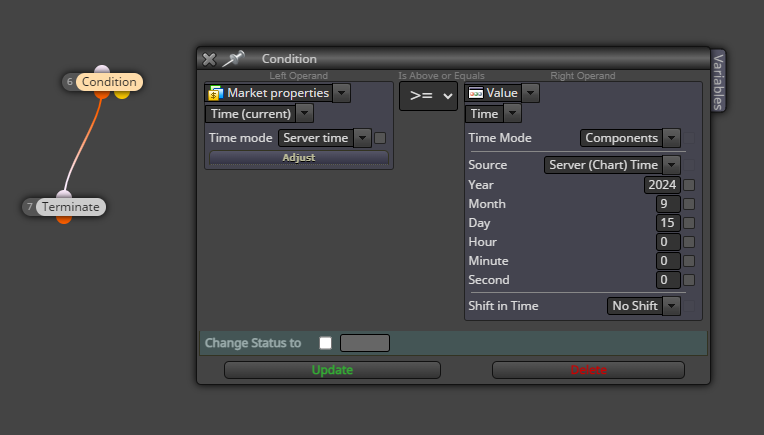This screenshot has width=764, height=435.
Task: Click the Market properties money icon
Action: pyautogui.click(x=215, y=93)
